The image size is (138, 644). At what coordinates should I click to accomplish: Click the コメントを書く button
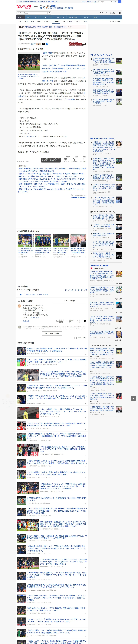tap(69, 301)
